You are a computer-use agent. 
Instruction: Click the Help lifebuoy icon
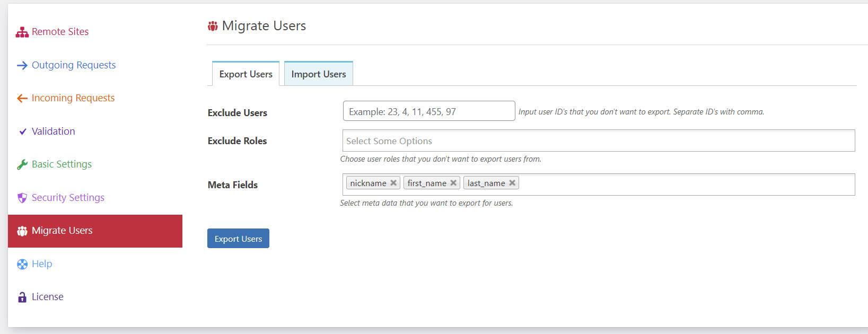pos(22,264)
